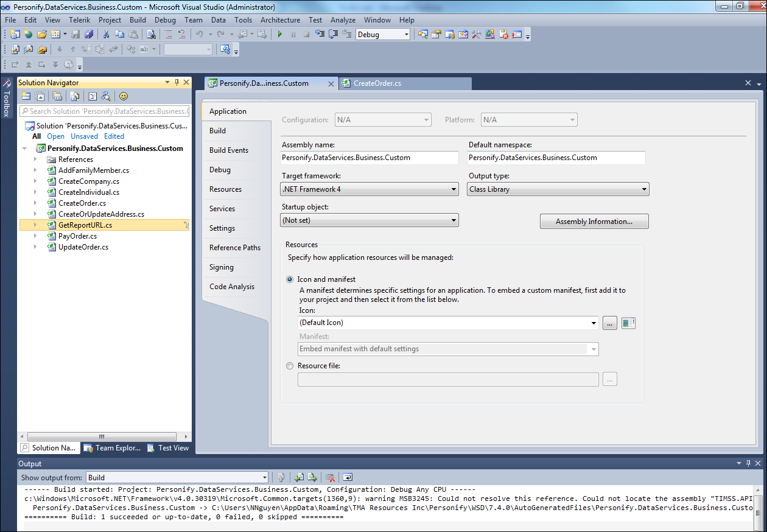Viewport: 767px width, 532px height.
Task: Open the Toolbox side panel
Action: (x=6, y=97)
